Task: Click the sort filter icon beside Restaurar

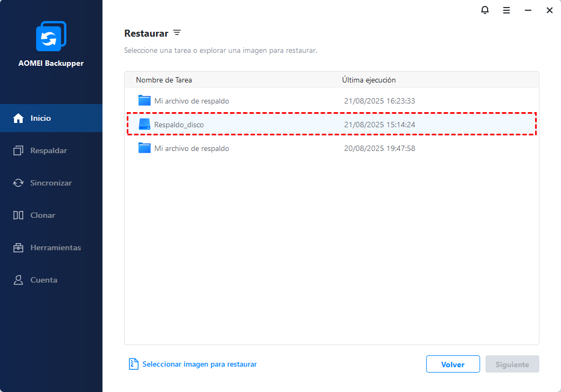Action: coord(177,33)
